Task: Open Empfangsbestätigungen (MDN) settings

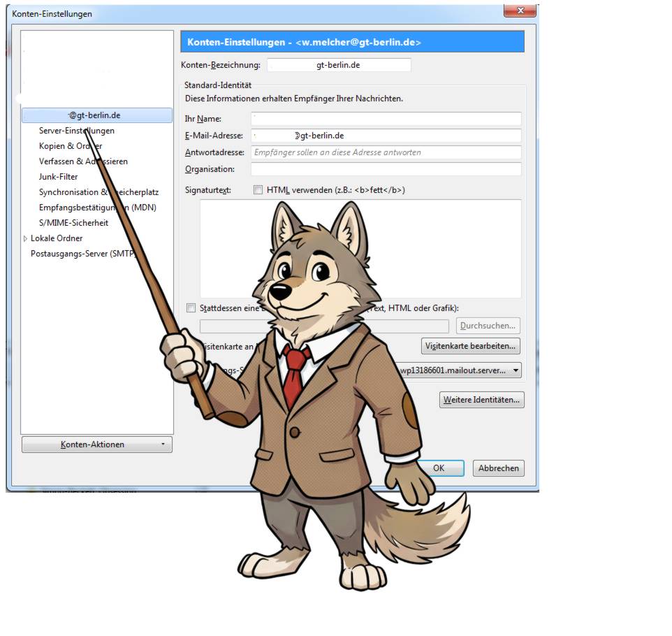Action: click(97, 208)
